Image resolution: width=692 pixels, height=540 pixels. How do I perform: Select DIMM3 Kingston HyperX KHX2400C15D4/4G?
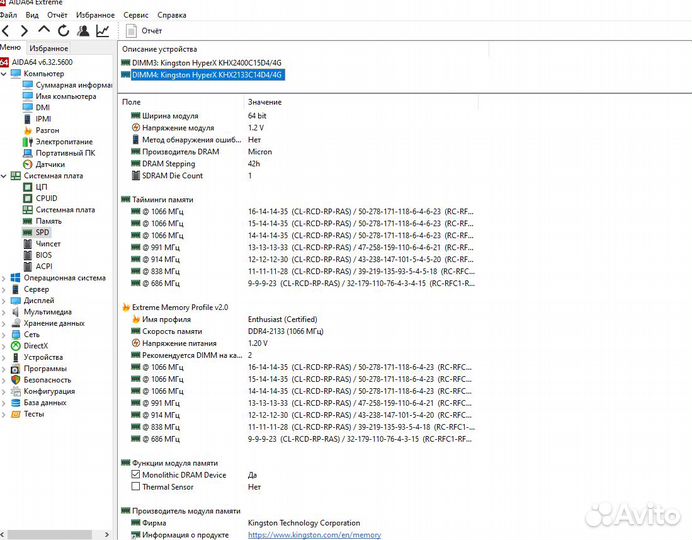pyautogui.click(x=207, y=63)
